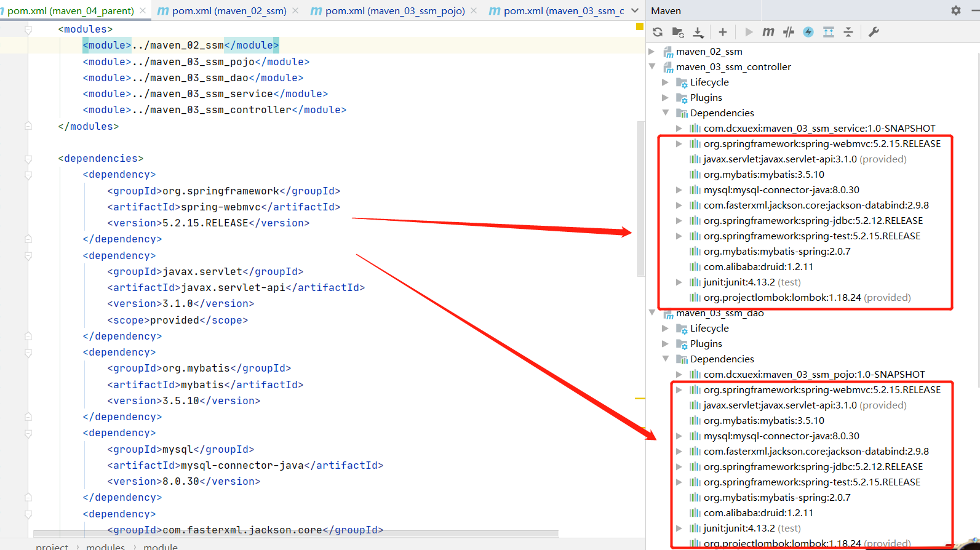Click library icon of maven_03_ssm_service:1.0-SNAPSHOT dependency
980x550 pixels.
695,129
